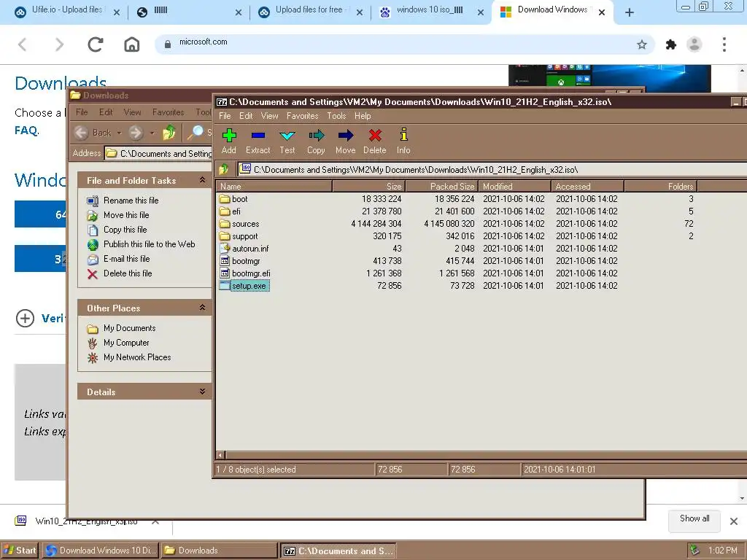The height and width of the screenshot is (560, 747).
Task: Go to Chrome home page
Action: coord(132,44)
